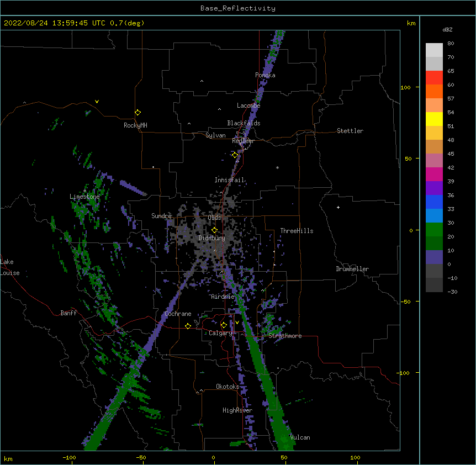Select the Innisfail city label
The image size is (476, 465).
[229, 180]
